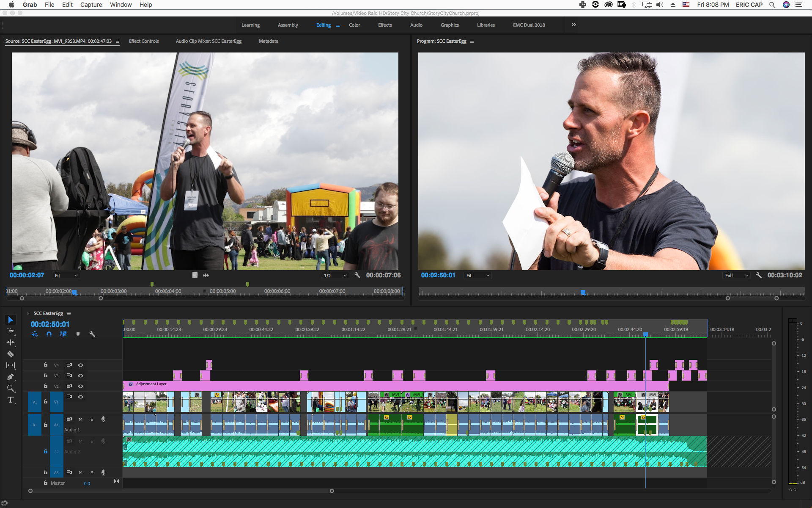812x508 pixels.
Task: Toggle snap in timeline
Action: click(x=49, y=334)
